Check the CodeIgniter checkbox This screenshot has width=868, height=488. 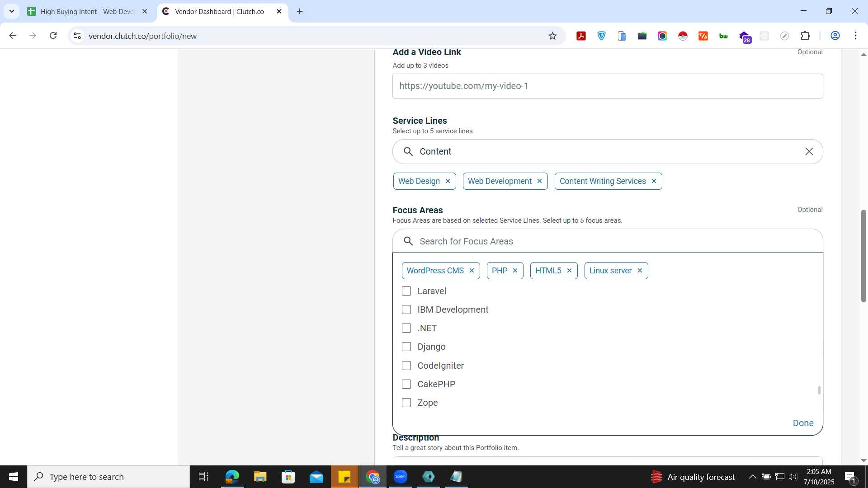[406, 366]
